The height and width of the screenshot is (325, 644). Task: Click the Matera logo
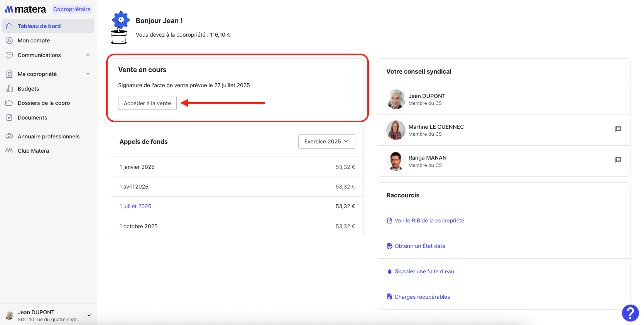point(25,9)
